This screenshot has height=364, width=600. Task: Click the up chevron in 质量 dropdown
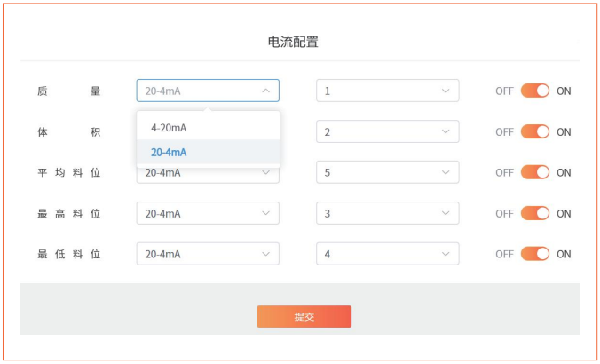[265, 91]
